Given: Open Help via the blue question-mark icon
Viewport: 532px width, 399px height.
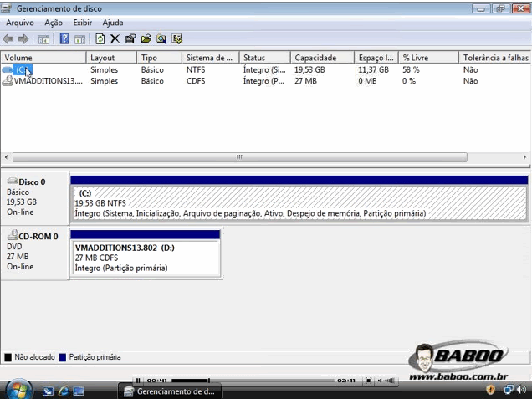Looking at the screenshot, I should 64,39.
